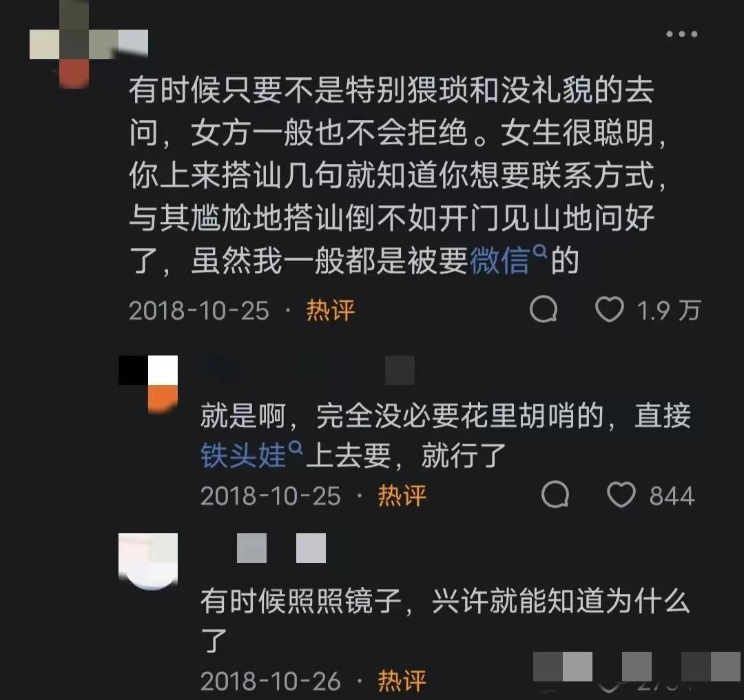Tap the search magnifier beside 微信
744x700 pixels.
pyautogui.click(x=540, y=251)
